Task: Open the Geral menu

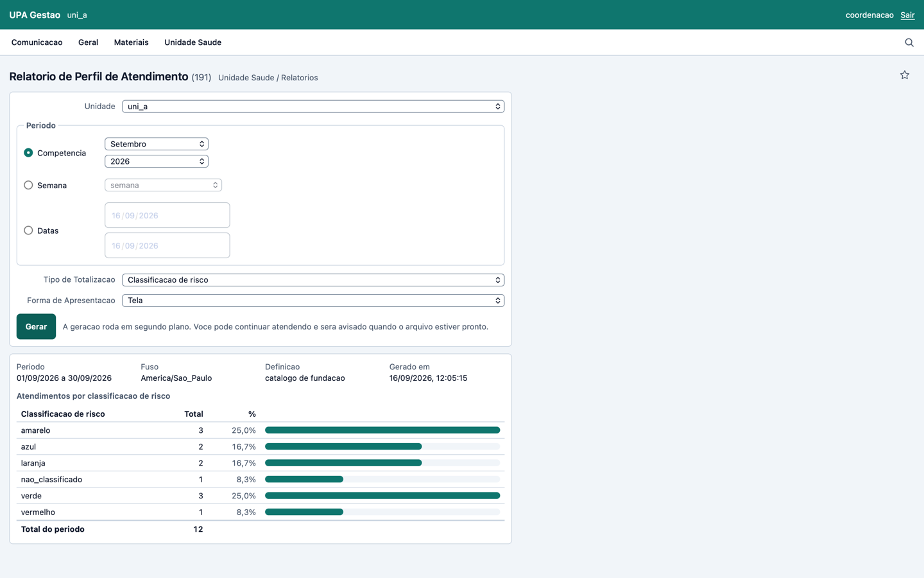Action: (x=88, y=42)
